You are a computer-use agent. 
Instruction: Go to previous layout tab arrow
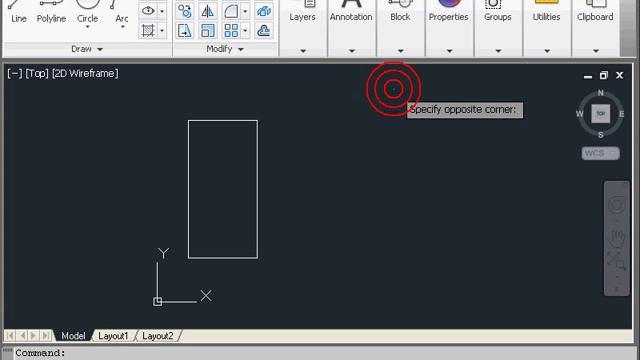pos(22,336)
